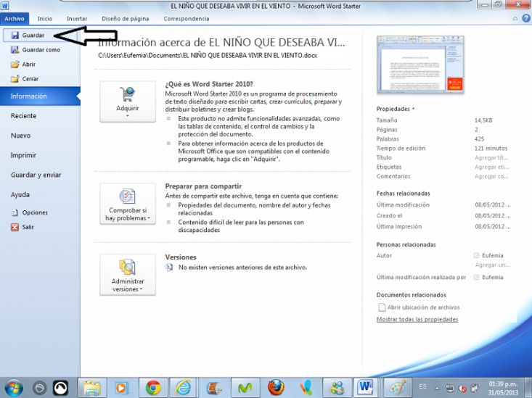532x398 pixels.
Task: Toggle the checkbox beside Autor Eufemia
Action: 476,256
